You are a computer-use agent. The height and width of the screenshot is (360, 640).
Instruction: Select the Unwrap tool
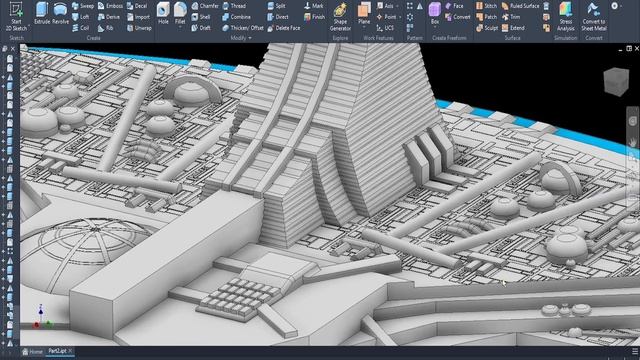pyautogui.click(x=139, y=28)
